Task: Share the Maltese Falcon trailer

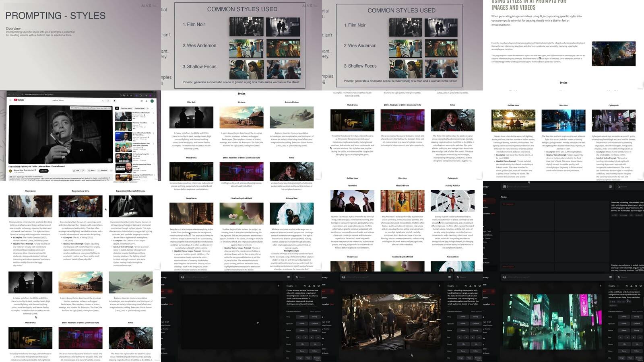Action: click(x=91, y=171)
